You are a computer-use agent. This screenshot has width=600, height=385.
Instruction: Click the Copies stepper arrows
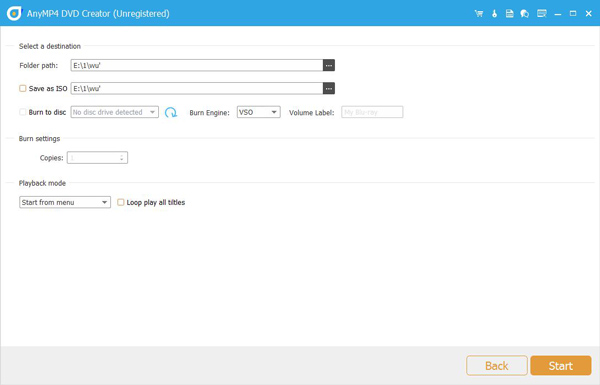[x=122, y=158]
